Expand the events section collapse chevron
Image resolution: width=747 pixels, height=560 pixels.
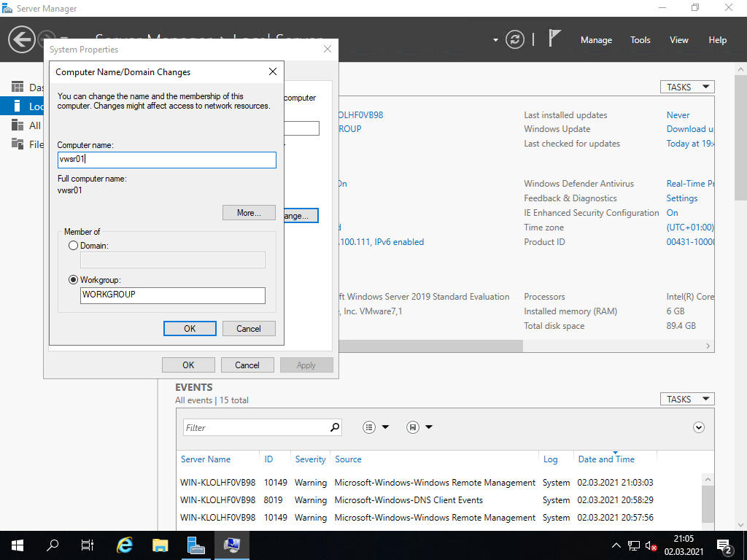(699, 427)
